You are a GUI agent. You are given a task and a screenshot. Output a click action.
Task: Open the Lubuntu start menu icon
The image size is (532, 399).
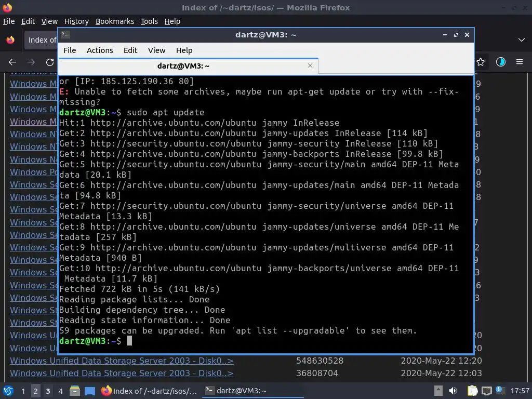[8, 391]
